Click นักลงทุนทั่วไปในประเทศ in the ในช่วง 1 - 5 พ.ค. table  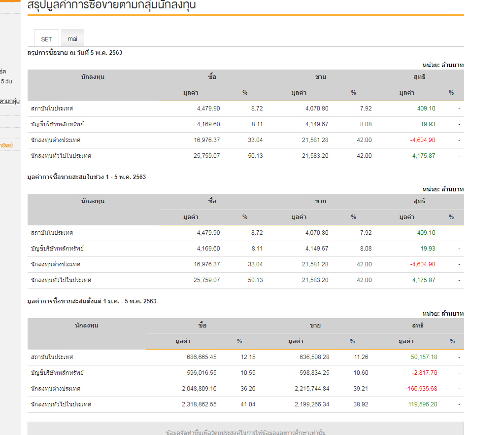coord(61,280)
